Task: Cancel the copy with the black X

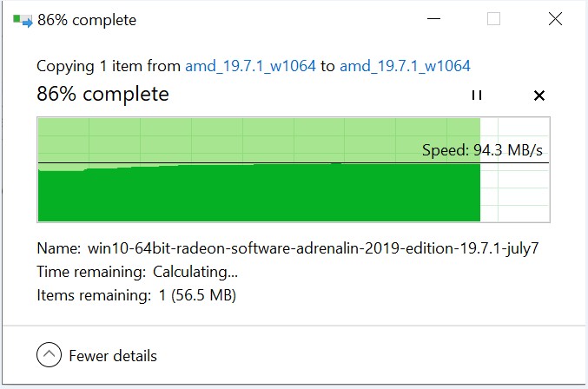Action: (x=539, y=96)
